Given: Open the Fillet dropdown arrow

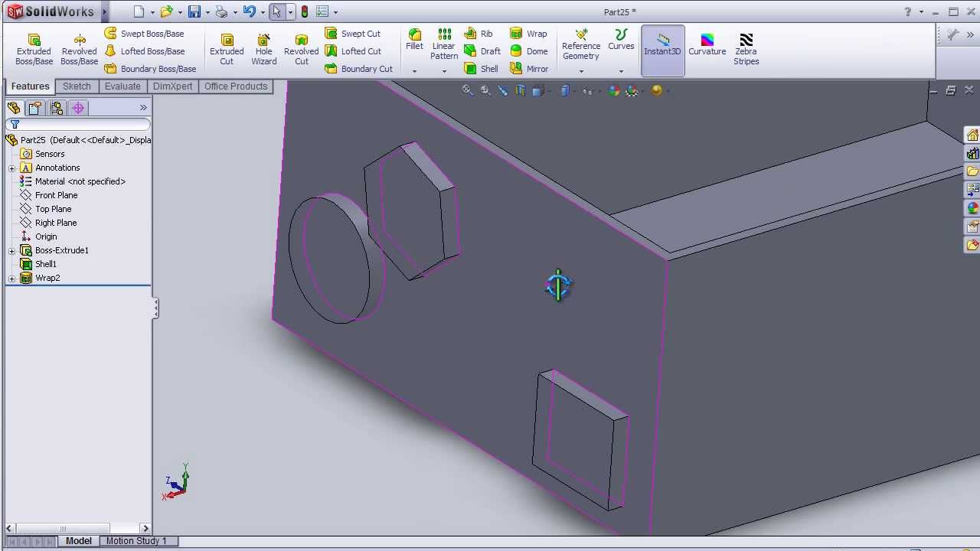Looking at the screenshot, I should 414,71.
